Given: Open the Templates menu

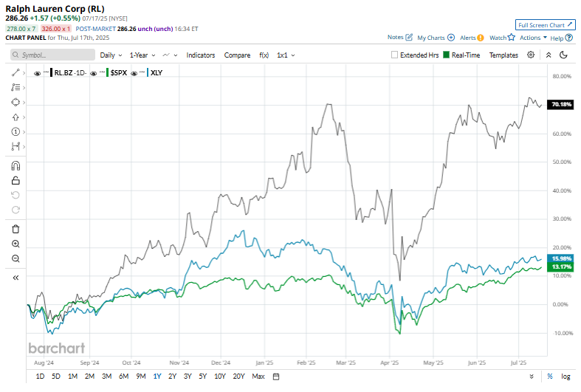Looking at the screenshot, I should [503, 55].
